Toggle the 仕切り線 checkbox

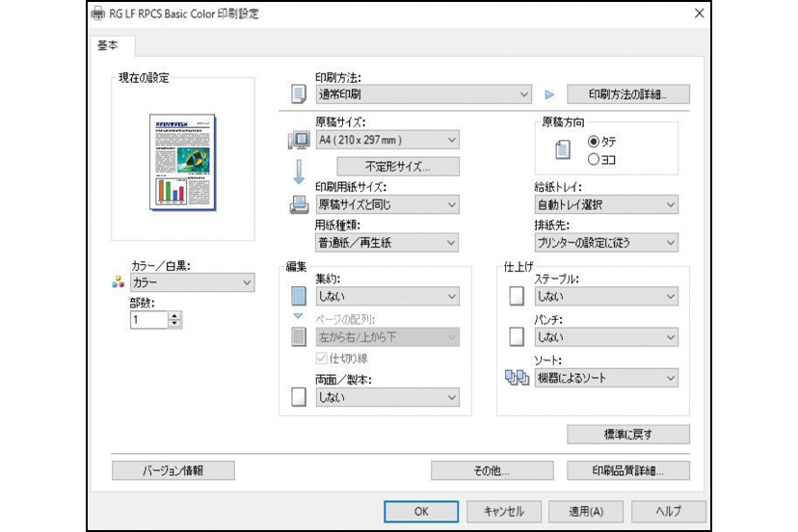(321, 359)
